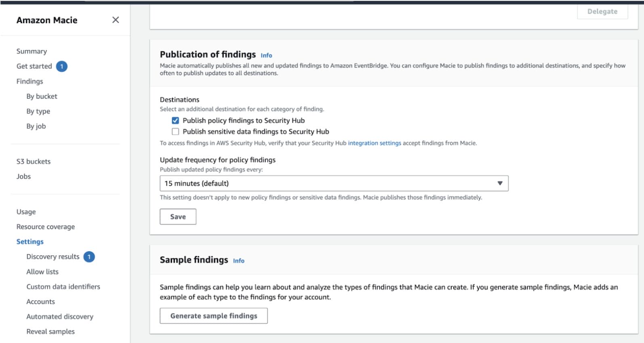Go to Get started
This screenshot has width=644, height=343.
point(34,66)
